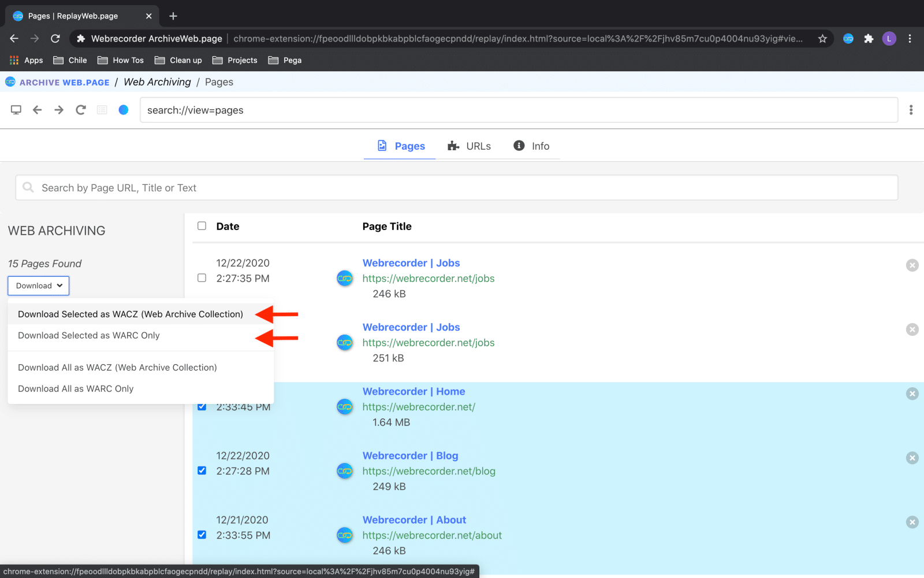Image resolution: width=924 pixels, height=578 pixels.
Task: Choose Download All as WARC Only
Action: pos(76,389)
